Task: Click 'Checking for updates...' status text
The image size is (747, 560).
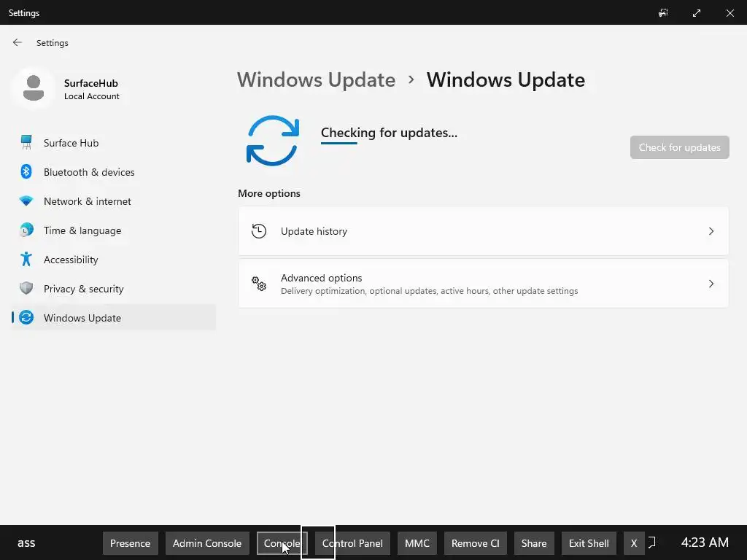Action: tap(389, 133)
